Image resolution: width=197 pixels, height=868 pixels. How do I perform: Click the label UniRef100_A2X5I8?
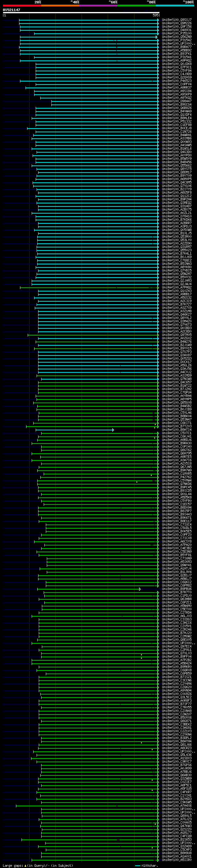[177, 463]
